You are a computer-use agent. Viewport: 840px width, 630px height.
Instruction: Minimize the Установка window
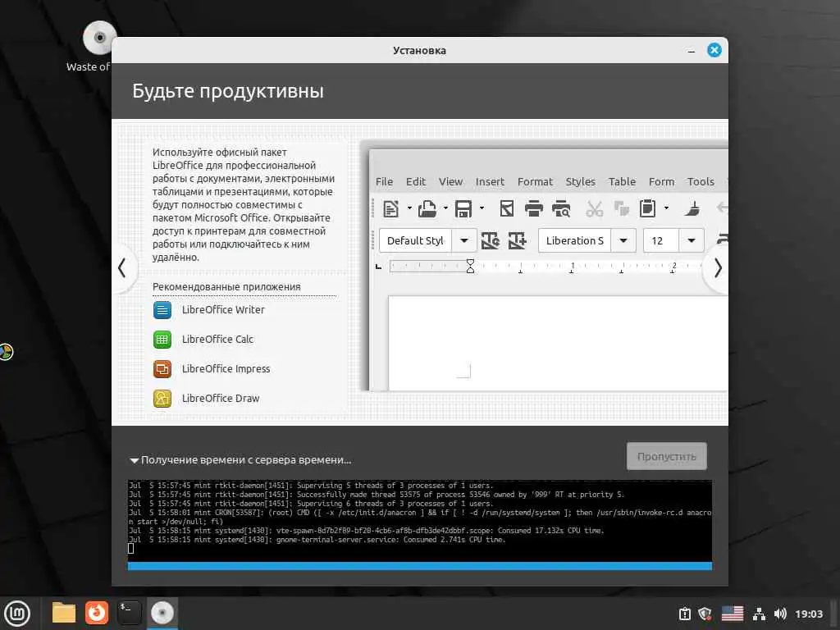[691, 51]
